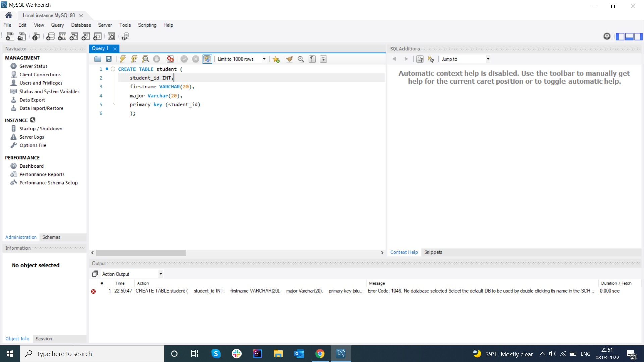Image resolution: width=644 pixels, height=362 pixels.
Task: Click Chrome icon in Windows taskbar
Action: [x=320, y=354]
